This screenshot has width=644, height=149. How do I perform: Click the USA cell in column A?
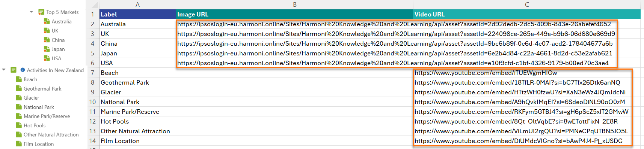(137, 63)
